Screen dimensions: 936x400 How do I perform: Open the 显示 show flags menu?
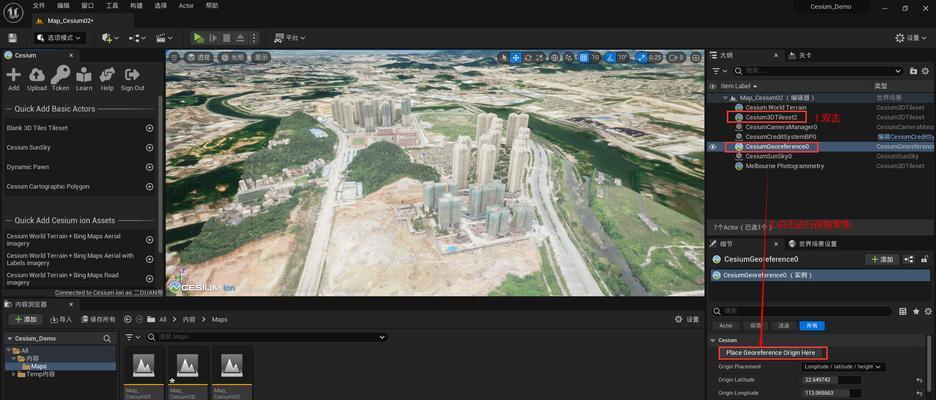[x=261, y=58]
